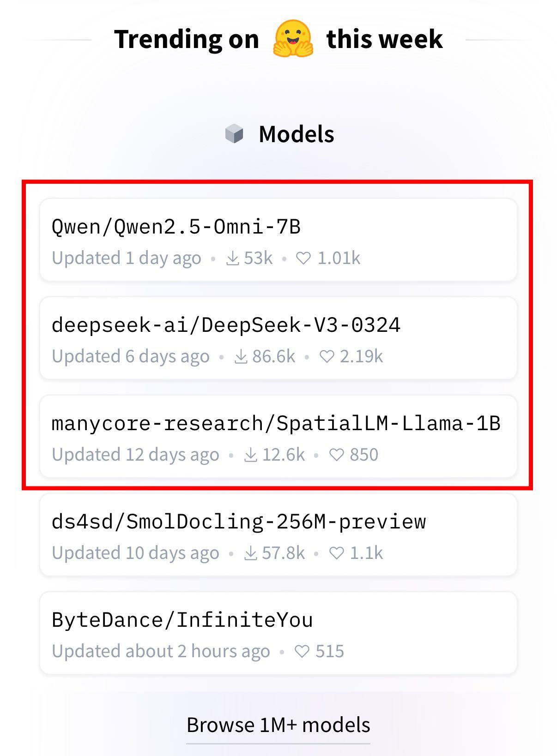Click the Models cube icon
This screenshot has width=557, height=756.
(234, 134)
